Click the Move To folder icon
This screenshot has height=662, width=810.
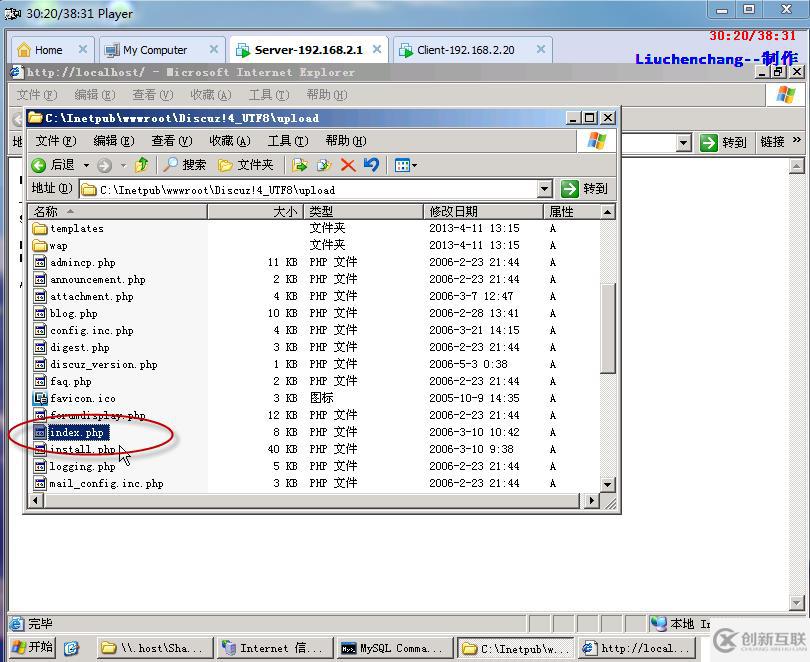(x=300, y=165)
